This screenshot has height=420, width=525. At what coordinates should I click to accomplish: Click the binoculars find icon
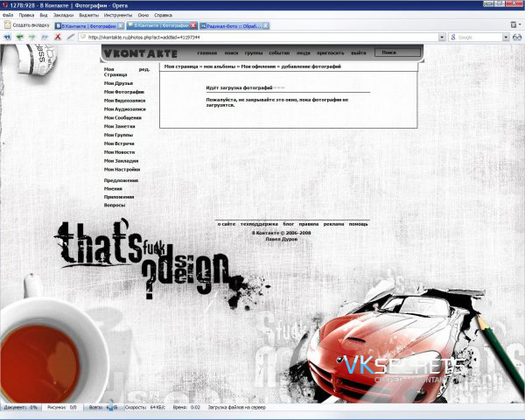(517, 38)
